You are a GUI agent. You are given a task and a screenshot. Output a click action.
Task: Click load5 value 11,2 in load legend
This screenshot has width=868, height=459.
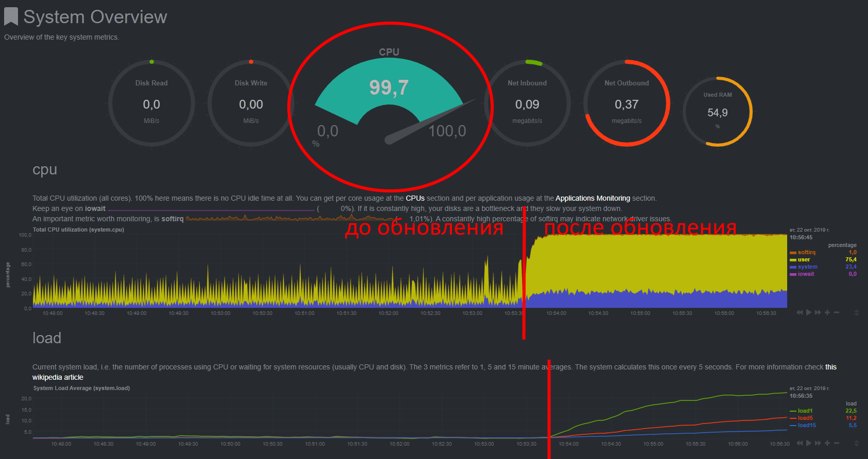pos(851,418)
